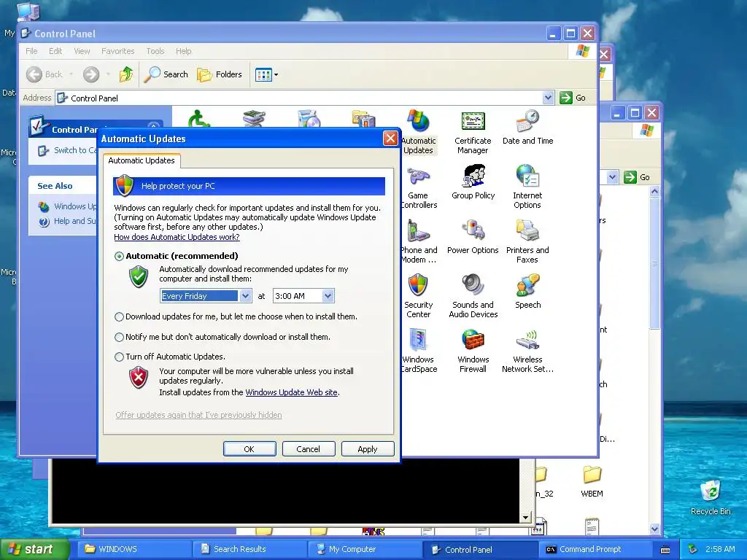Open Printers and Faxes icon

pyautogui.click(x=527, y=242)
